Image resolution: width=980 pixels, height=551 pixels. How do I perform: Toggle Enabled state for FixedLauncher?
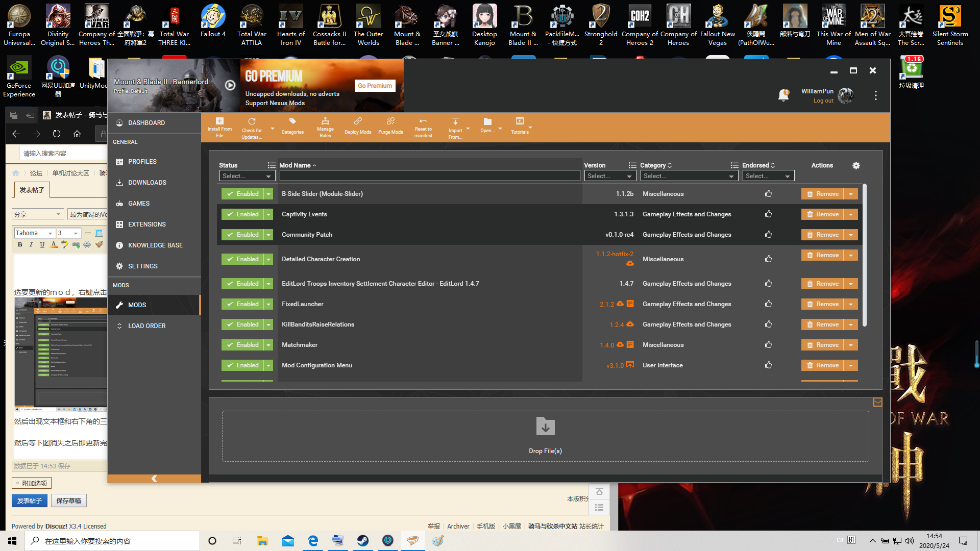(242, 304)
